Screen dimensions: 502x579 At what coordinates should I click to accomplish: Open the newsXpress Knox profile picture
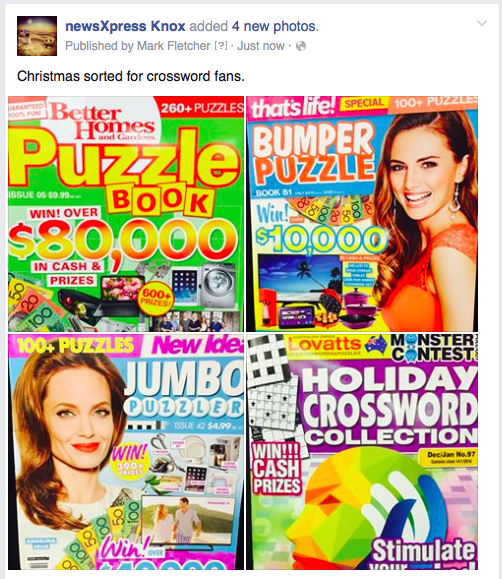click(x=37, y=36)
